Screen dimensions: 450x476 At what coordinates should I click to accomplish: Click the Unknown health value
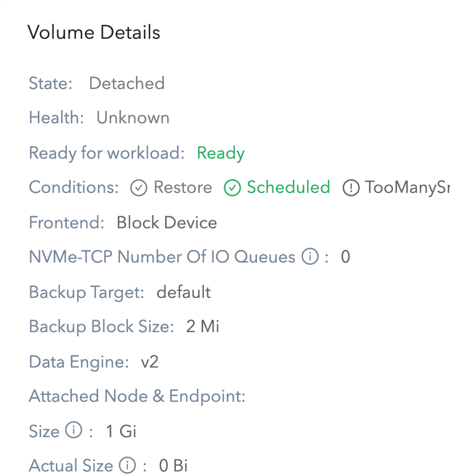tap(133, 118)
